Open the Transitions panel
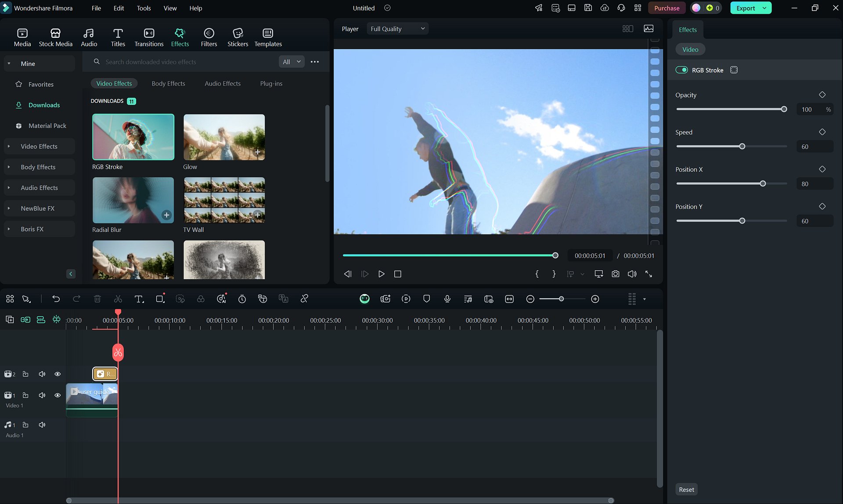Viewport: 843px width, 504px height. pos(148,36)
